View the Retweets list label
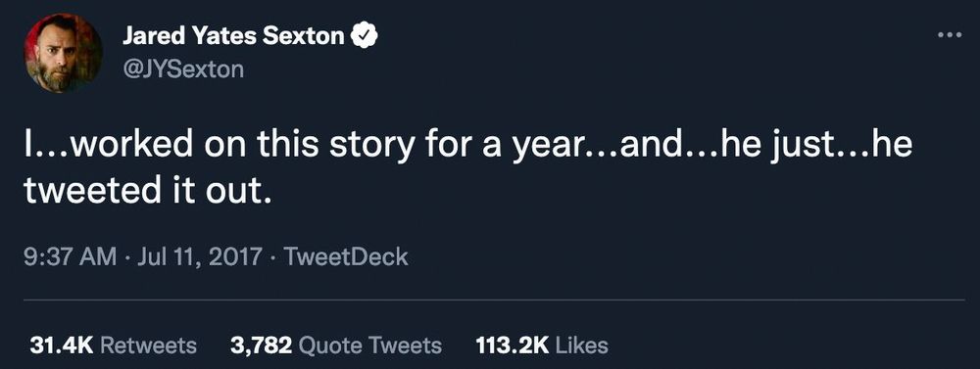This screenshot has width=980, height=369. [x=148, y=346]
